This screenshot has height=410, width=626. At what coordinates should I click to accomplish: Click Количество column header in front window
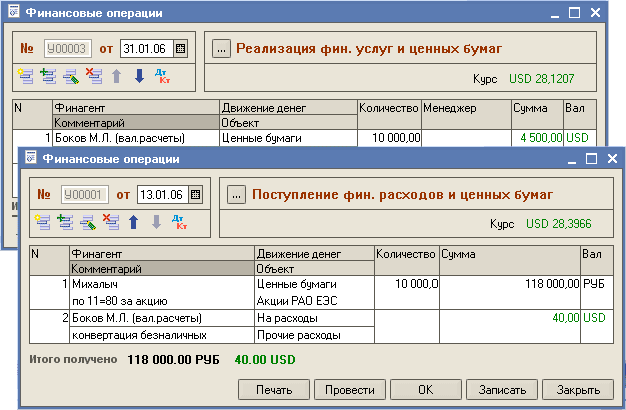pyautogui.click(x=407, y=260)
